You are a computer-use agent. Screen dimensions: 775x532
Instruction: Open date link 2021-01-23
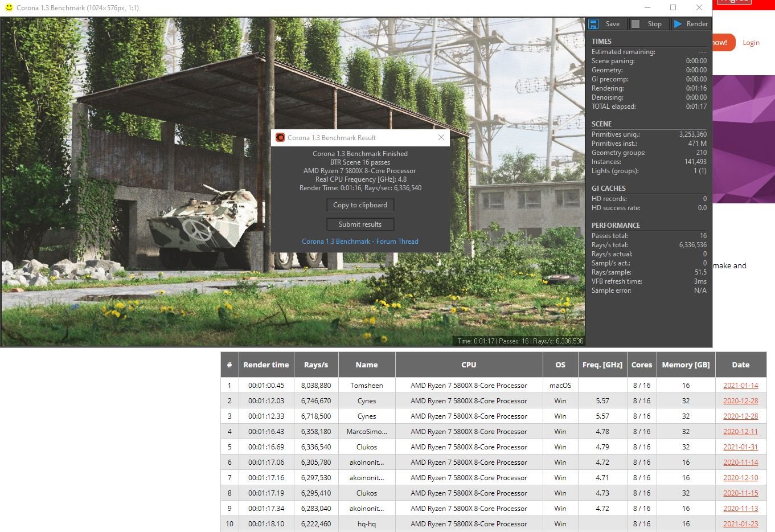coord(741,524)
